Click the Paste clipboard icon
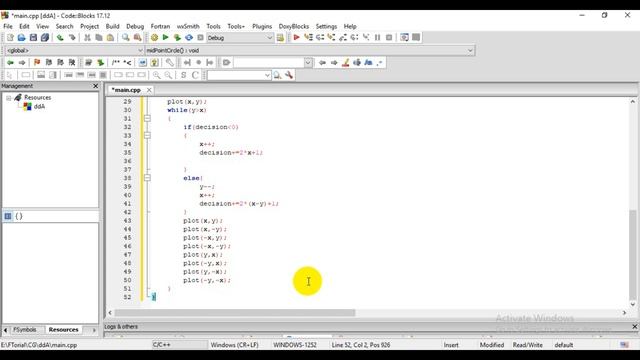This screenshot has width=640, height=360. click(x=110, y=38)
